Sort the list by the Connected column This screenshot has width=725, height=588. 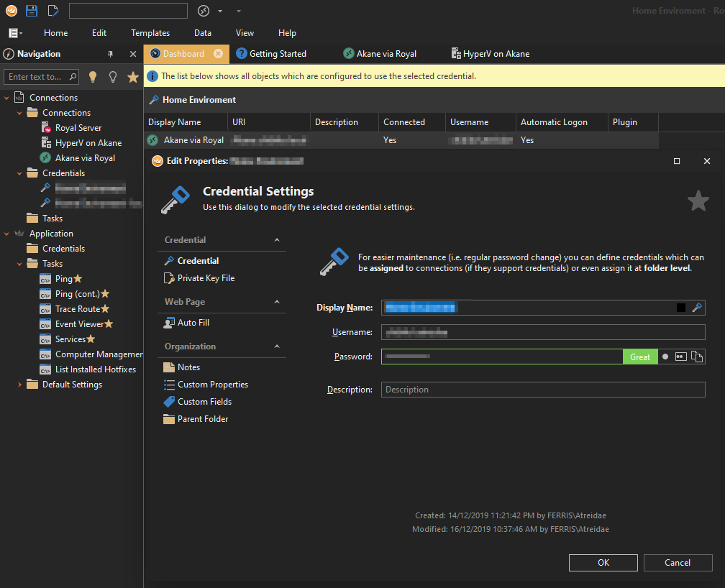[412, 122]
